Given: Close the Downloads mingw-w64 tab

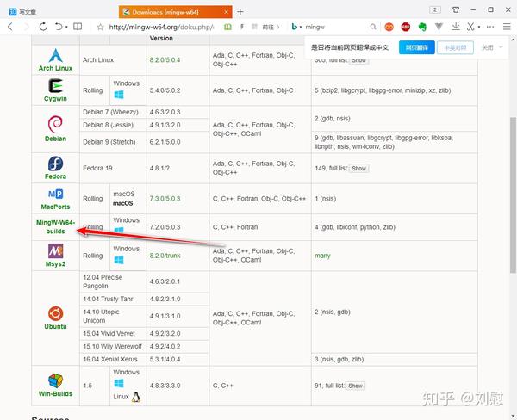Looking at the screenshot, I should [x=226, y=12].
